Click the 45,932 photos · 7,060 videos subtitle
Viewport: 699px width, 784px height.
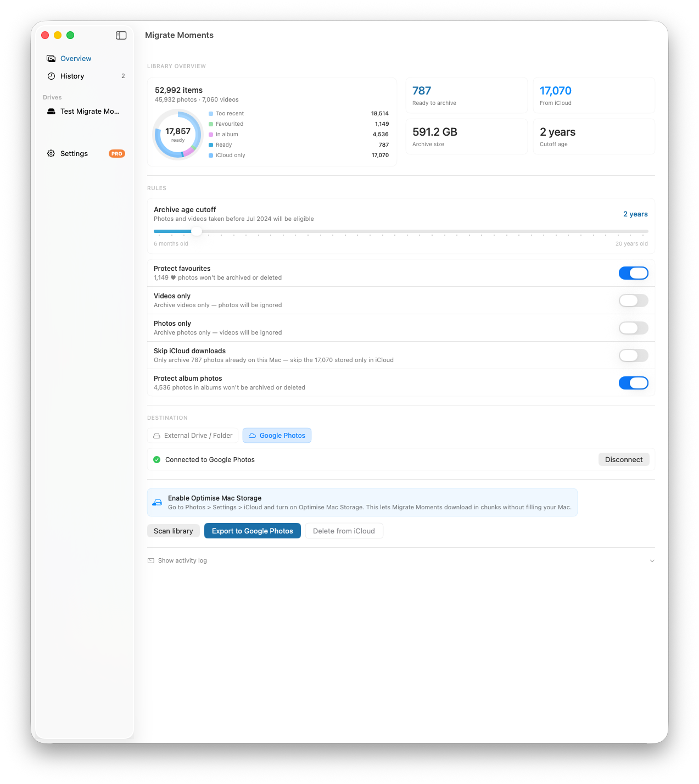point(197,100)
